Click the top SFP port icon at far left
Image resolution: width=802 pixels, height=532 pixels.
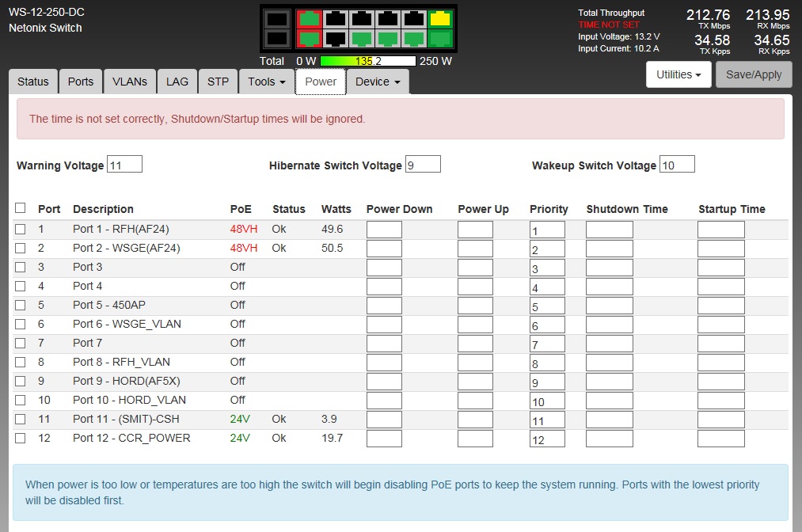(x=276, y=18)
